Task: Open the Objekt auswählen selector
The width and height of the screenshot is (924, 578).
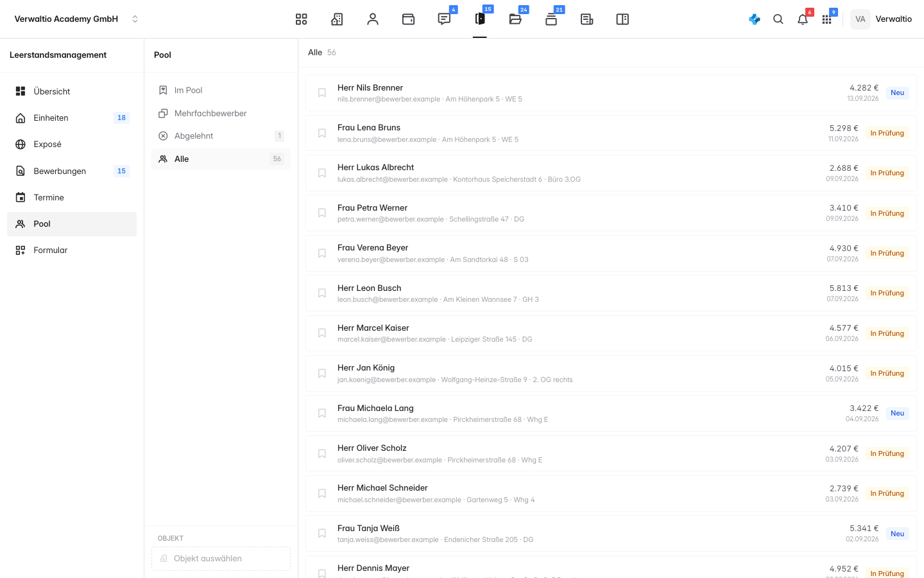Action: (x=221, y=559)
